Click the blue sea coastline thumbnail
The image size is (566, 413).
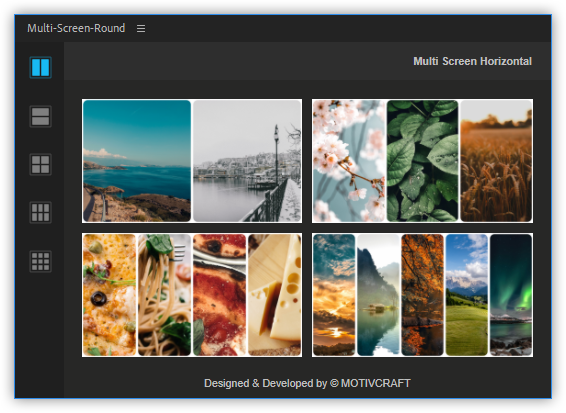137,161
